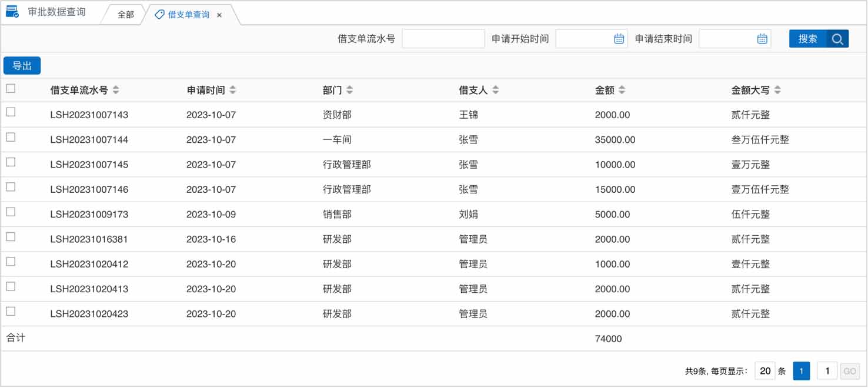Click the sort icon on 借支人 column
Image resolution: width=868 pixels, height=388 pixels.
496,89
